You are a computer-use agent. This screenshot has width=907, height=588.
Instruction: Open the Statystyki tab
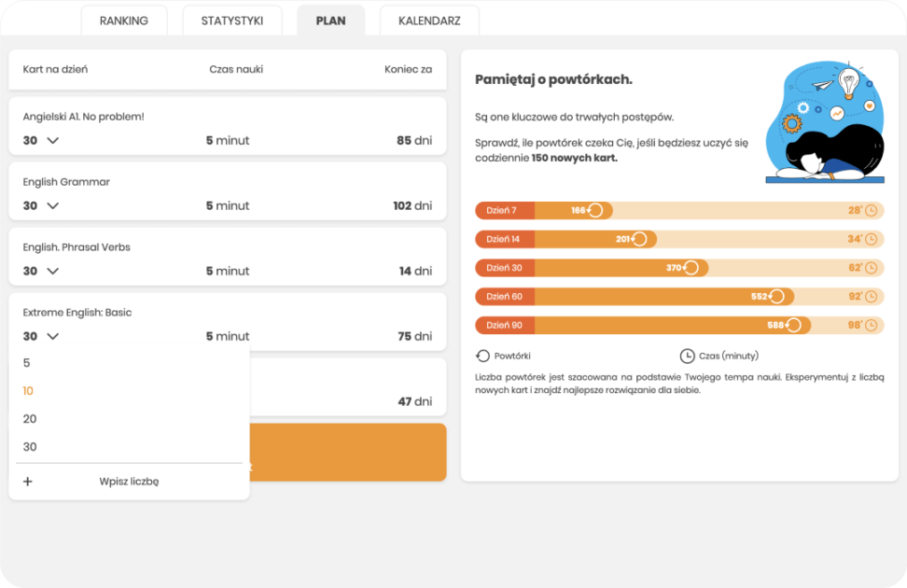[231, 21]
